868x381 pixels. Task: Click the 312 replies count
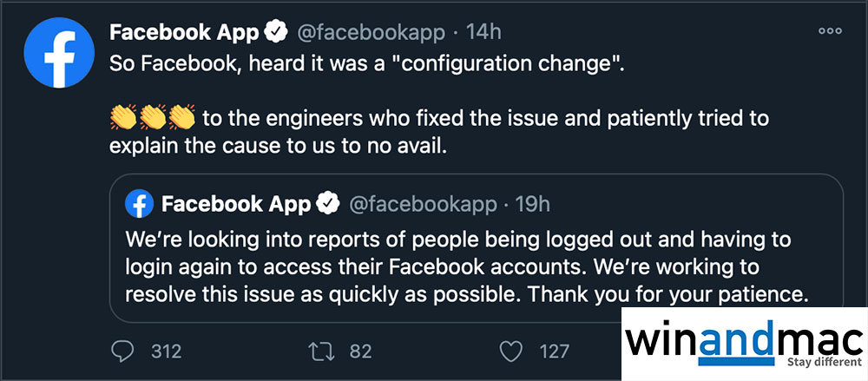166,351
